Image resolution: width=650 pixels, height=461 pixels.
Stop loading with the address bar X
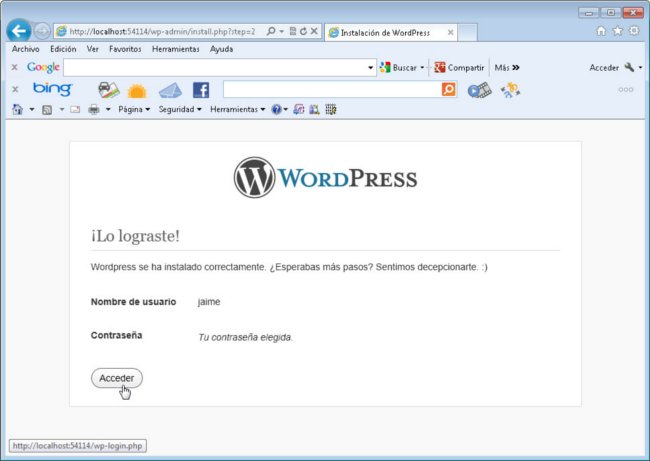[x=314, y=31]
